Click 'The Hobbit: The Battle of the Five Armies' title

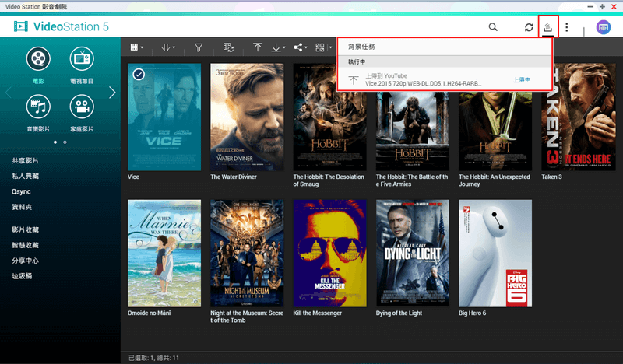pos(412,180)
